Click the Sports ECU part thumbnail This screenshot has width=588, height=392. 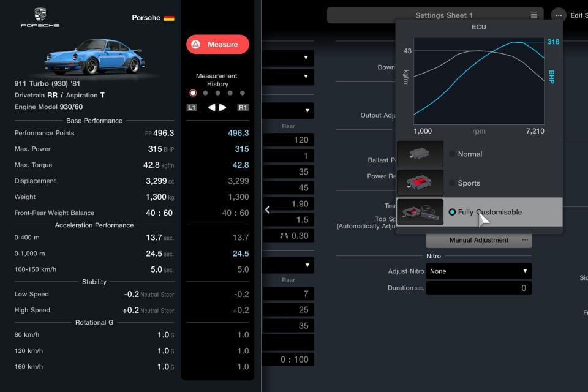420,183
